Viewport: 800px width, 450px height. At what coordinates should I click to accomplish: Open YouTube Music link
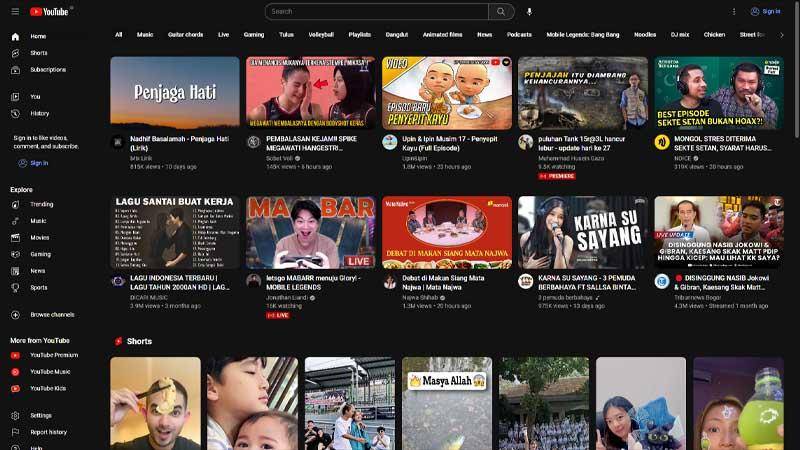point(49,372)
